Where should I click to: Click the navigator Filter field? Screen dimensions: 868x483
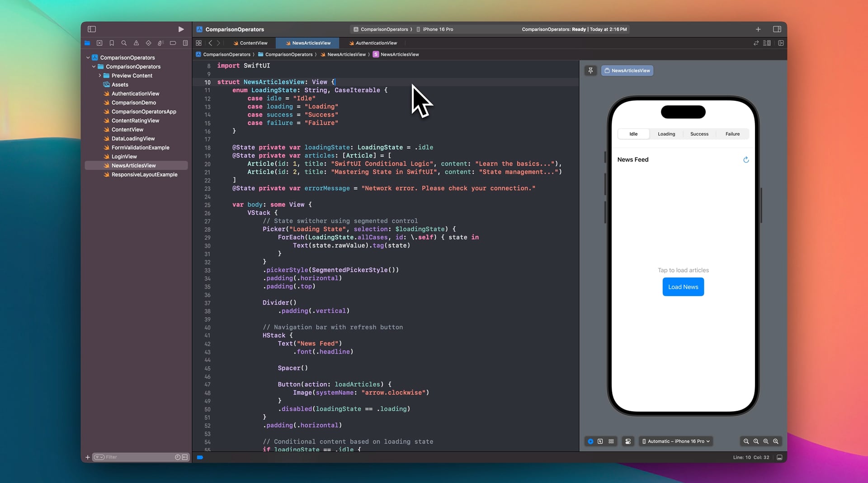pyautogui.click(x=140, y=457)
